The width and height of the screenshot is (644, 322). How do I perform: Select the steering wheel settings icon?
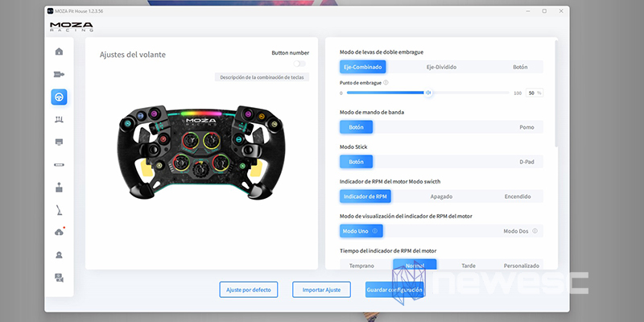click(59, 97)
